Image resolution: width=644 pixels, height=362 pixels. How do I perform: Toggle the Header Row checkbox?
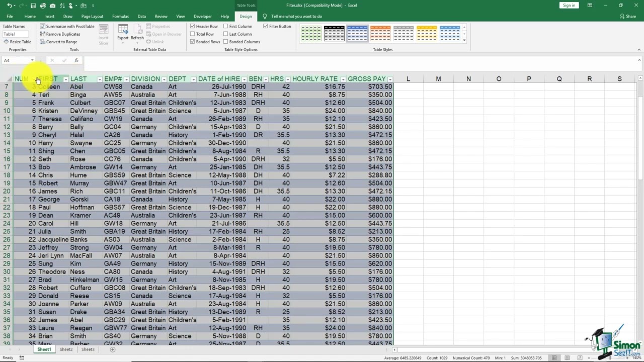[x=192, y=26]
